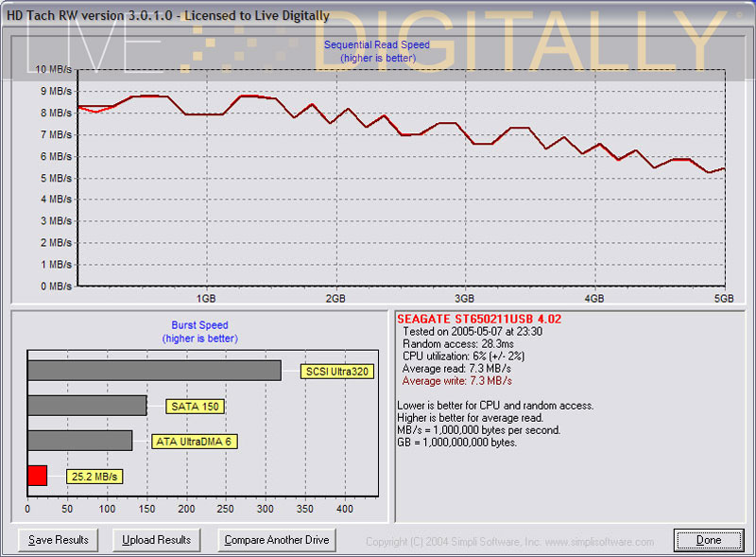The height and width of the screenshot is (557, 756).
Task: Select the gray SATA 150 bar
Action: 87,406
